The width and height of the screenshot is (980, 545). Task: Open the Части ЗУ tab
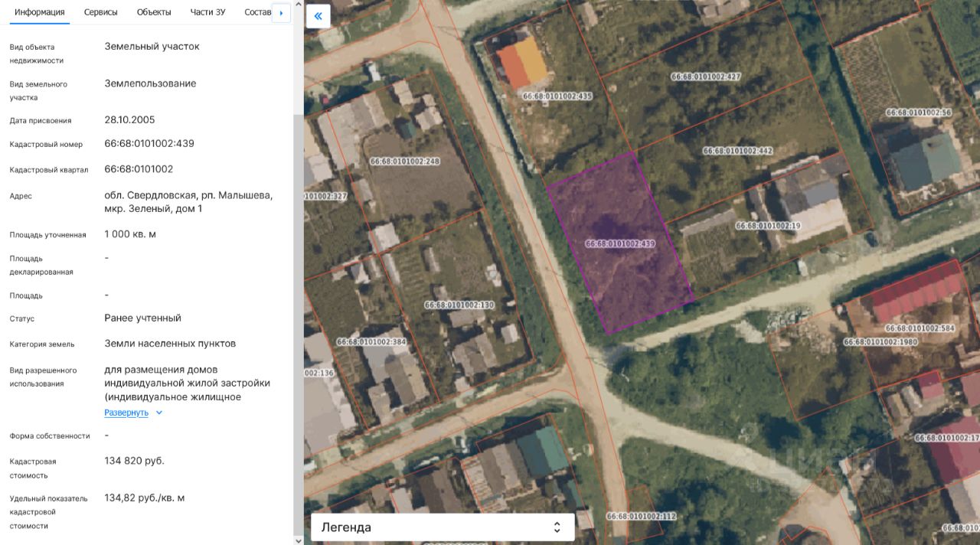pos(208,12)
